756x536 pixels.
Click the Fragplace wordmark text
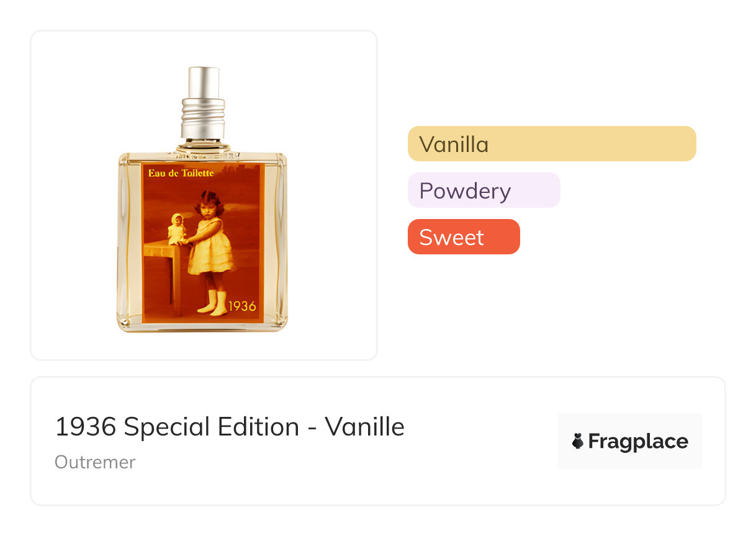click(637, 441)
